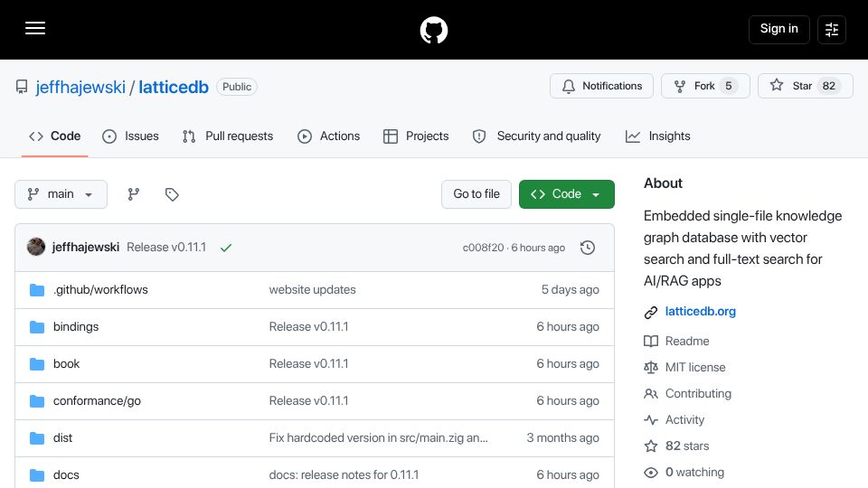Click jeffhajewski avatar in commit bar
The image size is (868, 488).
coord(36,247)
